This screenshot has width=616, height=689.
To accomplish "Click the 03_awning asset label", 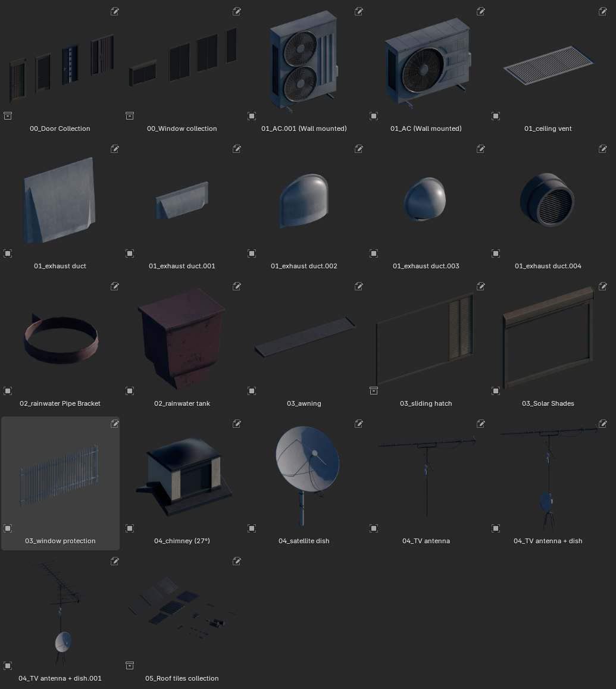I will [x=304, y=403].
